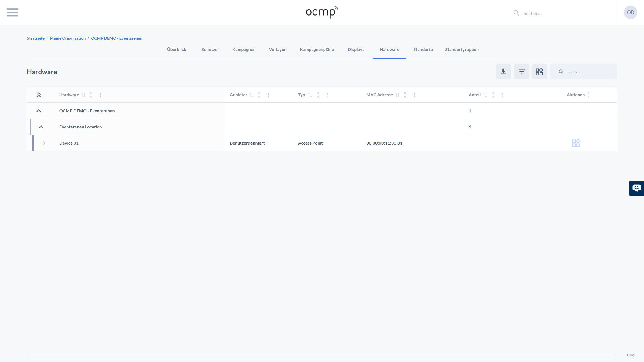This screenshot has width=644, height=362.
Task: Go to Meine Organisation breadcrumb link
Action: (68, 38)
